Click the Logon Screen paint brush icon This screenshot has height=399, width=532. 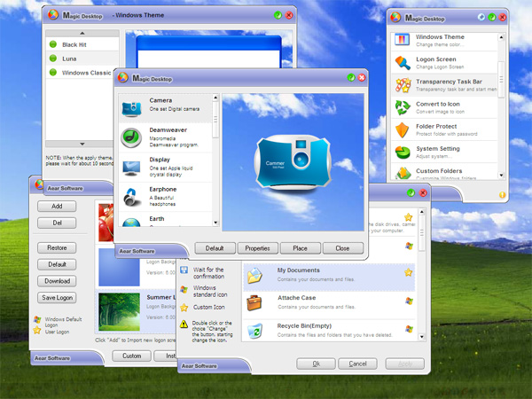(403, 63)
